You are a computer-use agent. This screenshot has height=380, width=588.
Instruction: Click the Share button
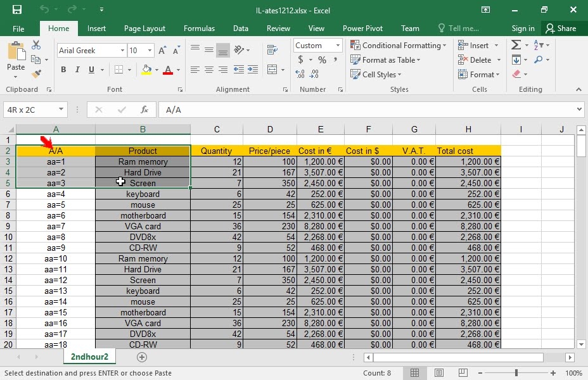(x=561, y=28)
